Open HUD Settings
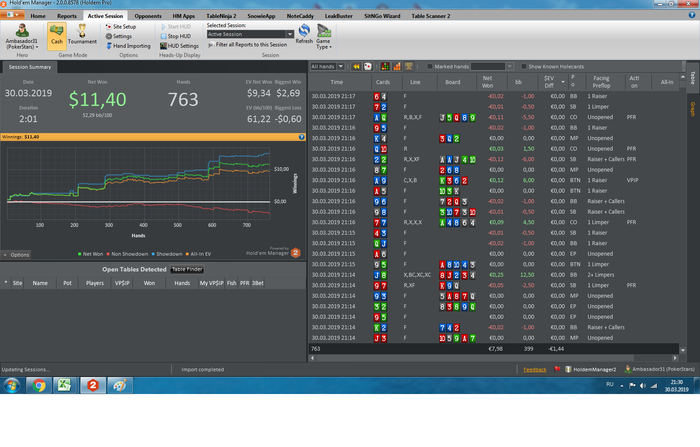 click(x=181, y=46)
